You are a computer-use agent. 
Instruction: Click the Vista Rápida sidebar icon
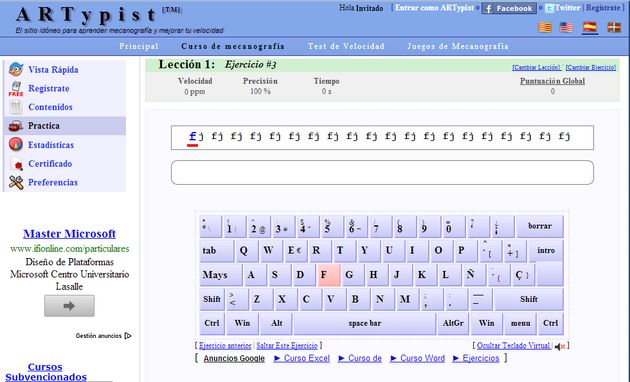click(x=16, y=69)
